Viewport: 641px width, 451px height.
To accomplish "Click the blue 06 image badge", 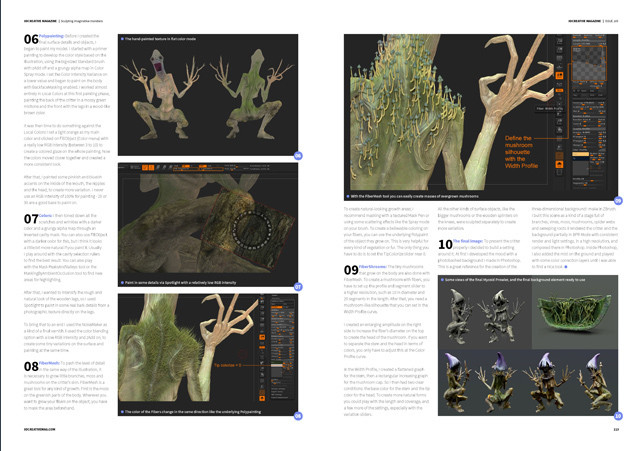I will (x=298, y=155).
